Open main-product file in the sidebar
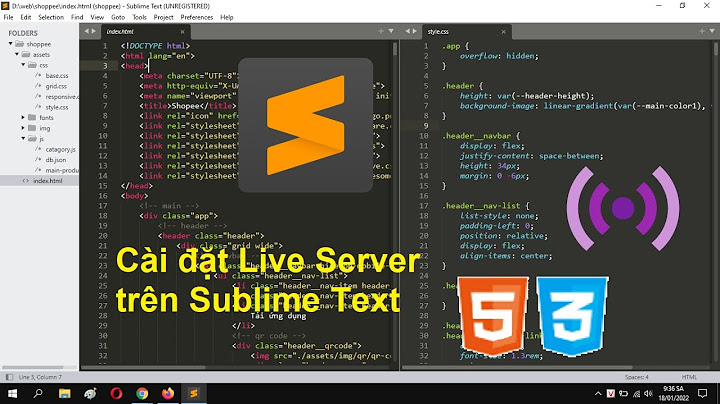The height and width of the screenshot is (404, 720). click(x=62, y=170)
